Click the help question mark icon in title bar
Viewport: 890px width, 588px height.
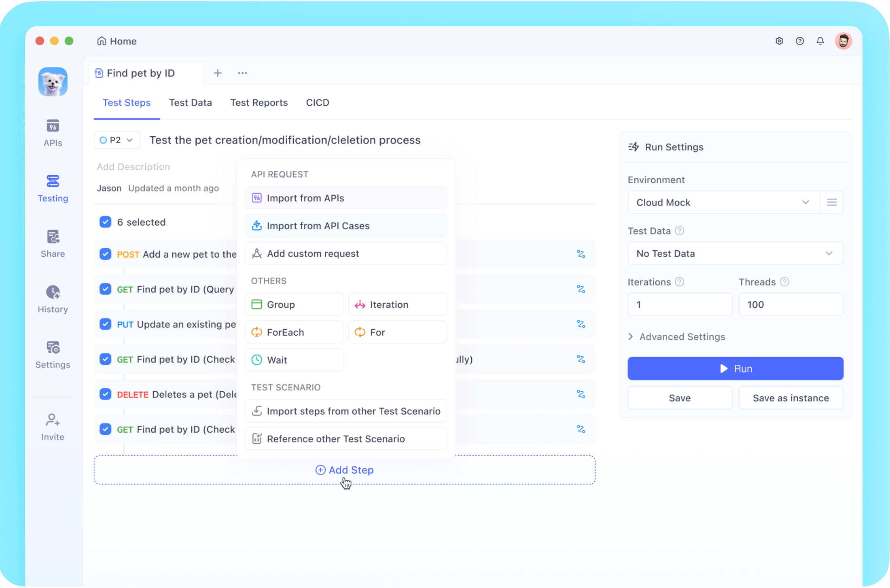coord(799,41)
